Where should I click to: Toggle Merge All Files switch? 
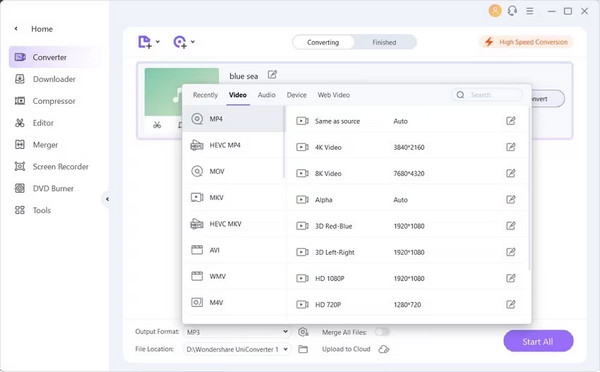coord(382,331)
